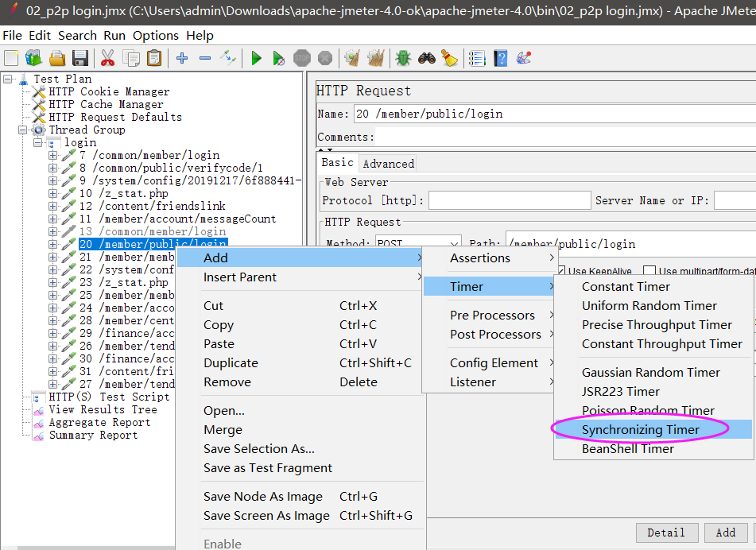Click the Detail button
The height and width of the screenshot is (550, 756).
(x=667, y=533)
